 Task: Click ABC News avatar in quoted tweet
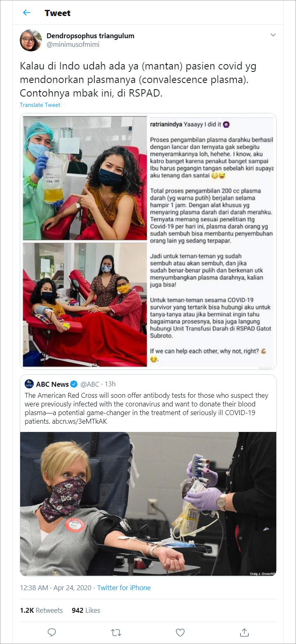(x=29, y=384)
